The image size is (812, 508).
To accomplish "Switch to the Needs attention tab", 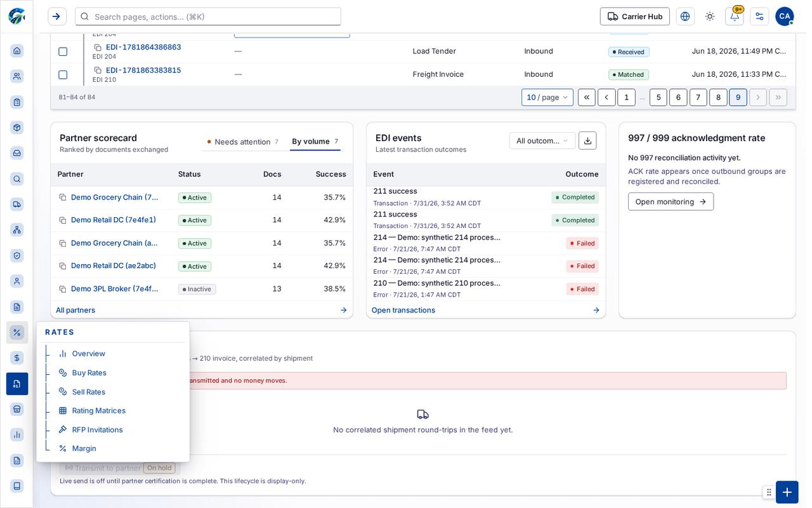I will point(242,142).
